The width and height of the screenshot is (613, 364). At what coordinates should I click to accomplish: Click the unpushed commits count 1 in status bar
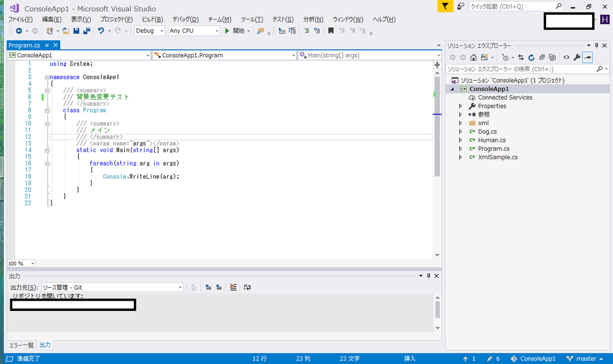click(x=469, y=358)
